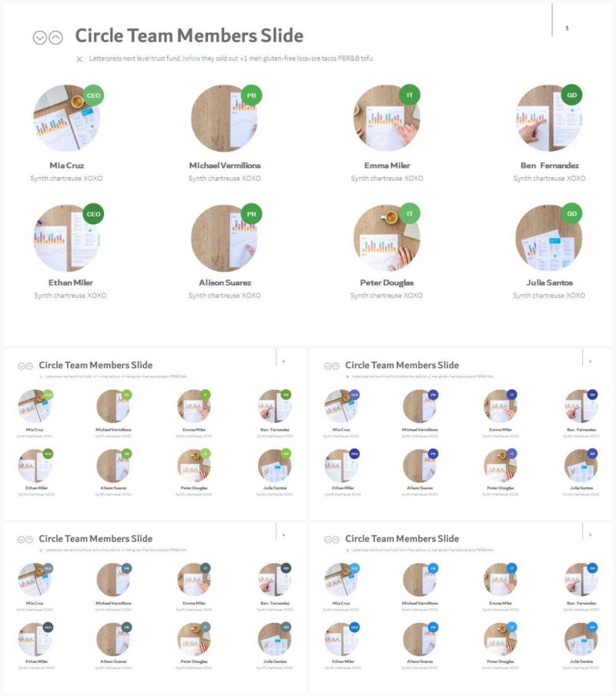The height and width of the screenshot is (696, 616).
Task: Click the green 'before' link in the subtitle
Action: [x=191, y=59]
